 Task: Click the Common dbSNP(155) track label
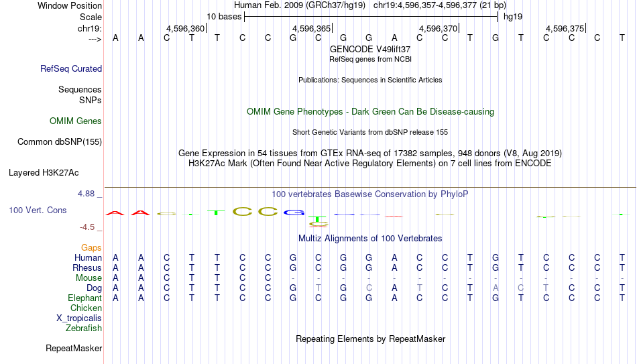pos(60,142)
